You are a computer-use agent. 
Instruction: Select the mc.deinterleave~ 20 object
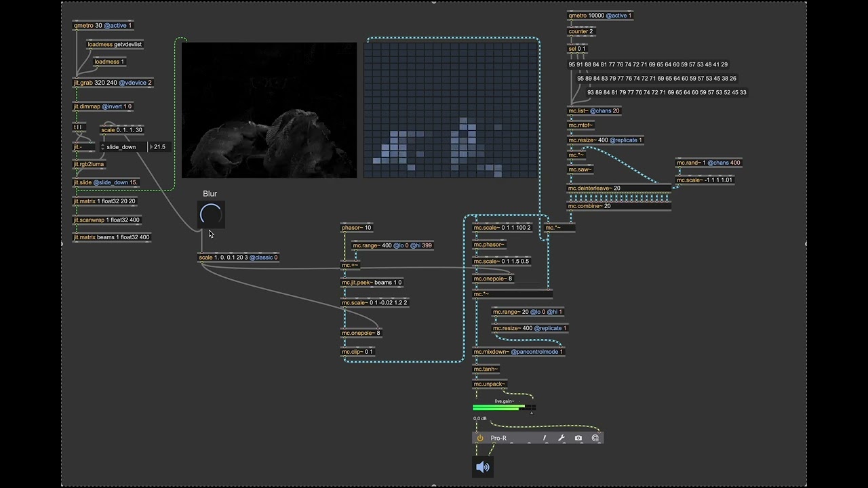click(619, 188)
